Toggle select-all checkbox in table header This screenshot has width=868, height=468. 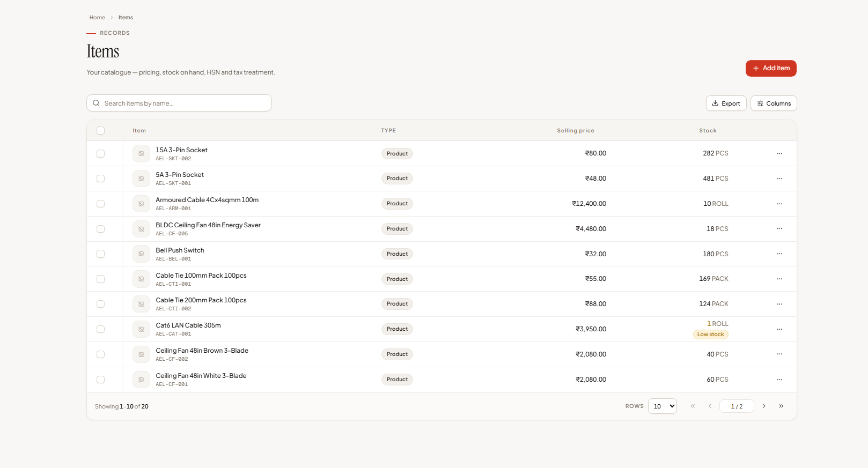[x=100, y=131]
